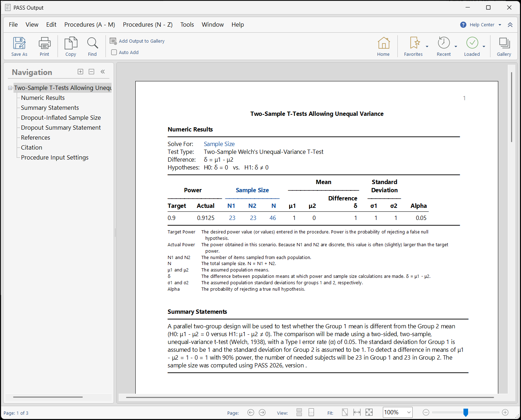Select Dropout Summary Statement in navigation
Image resolution: width=521 pixels, height=420 pixels.
coord(61,128)
